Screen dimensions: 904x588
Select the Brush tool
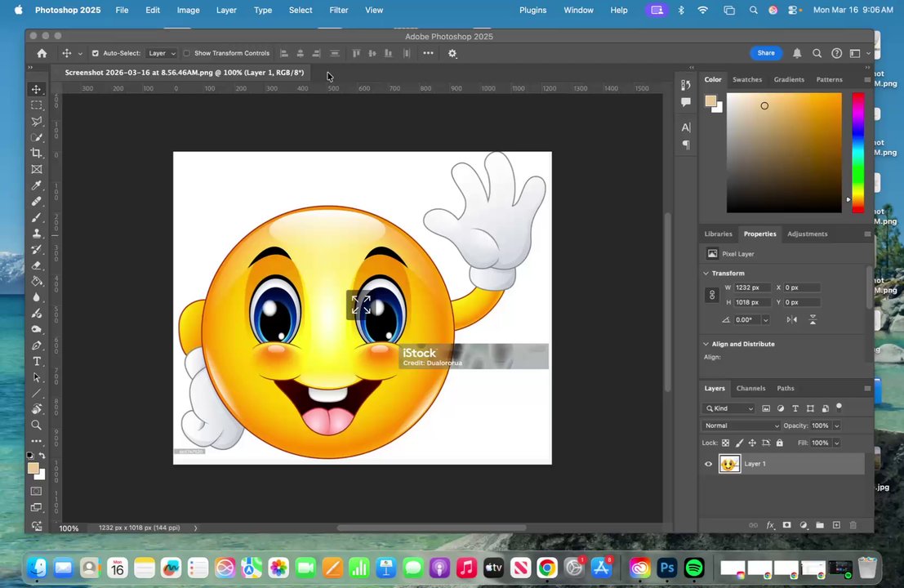[37, 217]
